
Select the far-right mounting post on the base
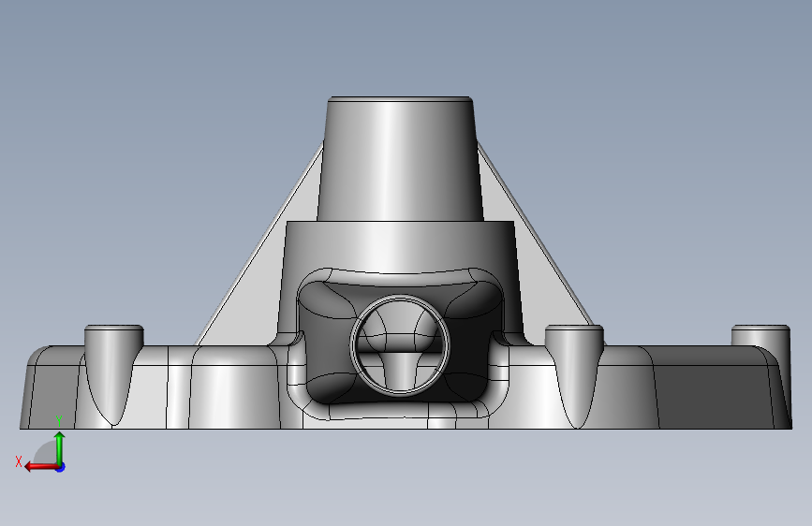(761, 335)
